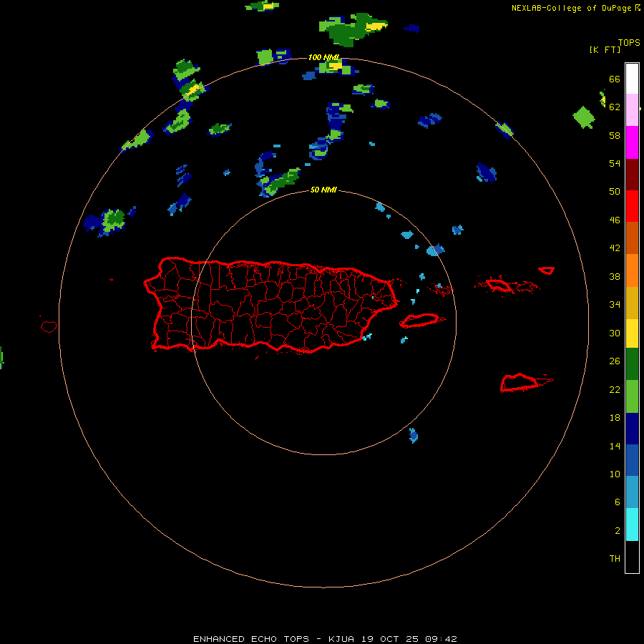Click the dark green swatch between 26 and 30
This screenshot has width=644, height=644.
pyautogui.click(x=632, y=364)
